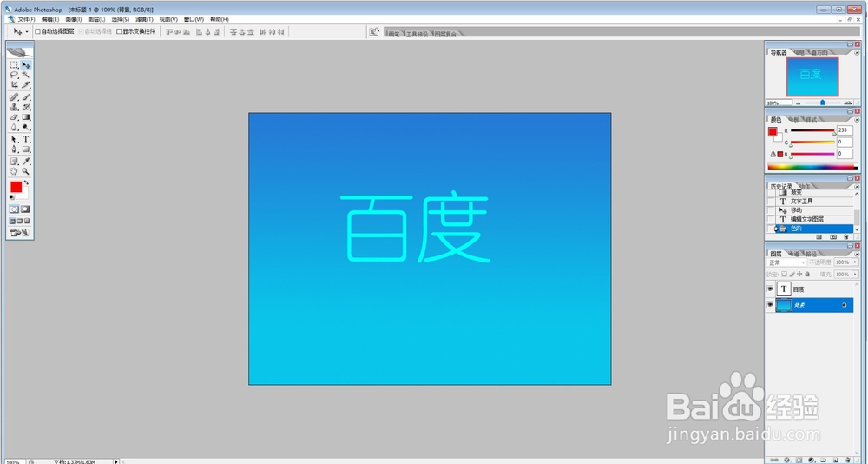Select the Eraser tool
The image size is (868, 464).
(x=15, y=117)
